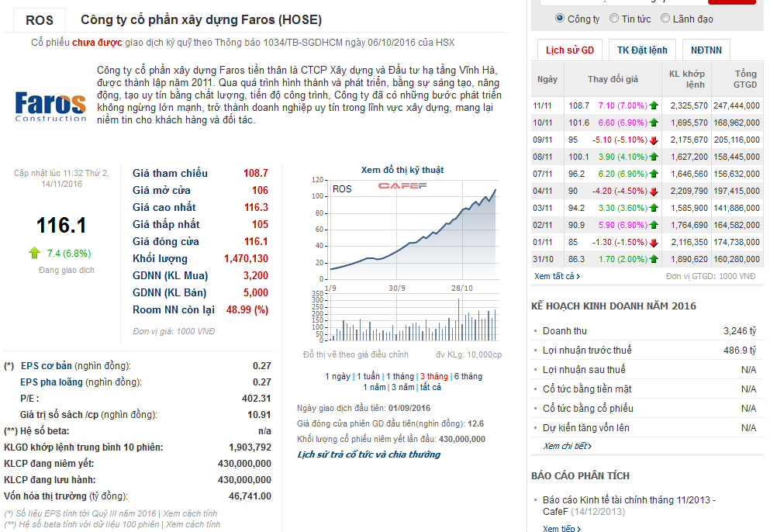The width and height of the screenshot is (770, 532).
Task: Show the 1 tuần chart range
Action: pos(368,376)
